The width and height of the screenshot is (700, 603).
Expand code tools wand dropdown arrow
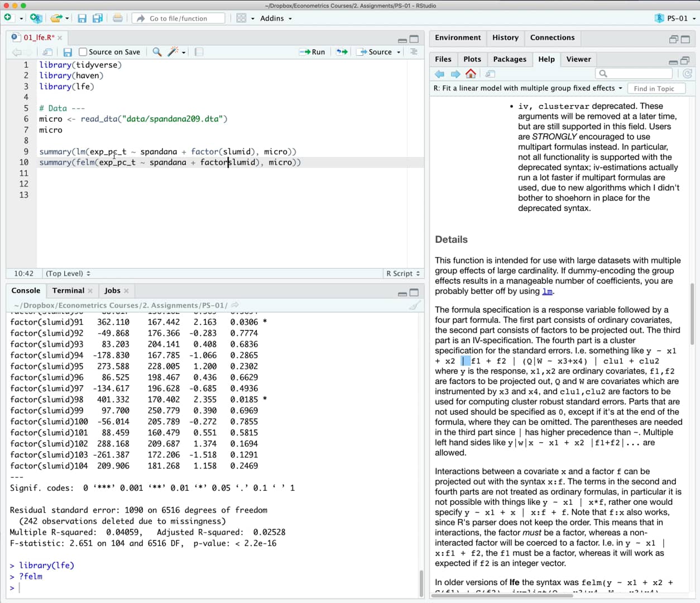(184, 52)
